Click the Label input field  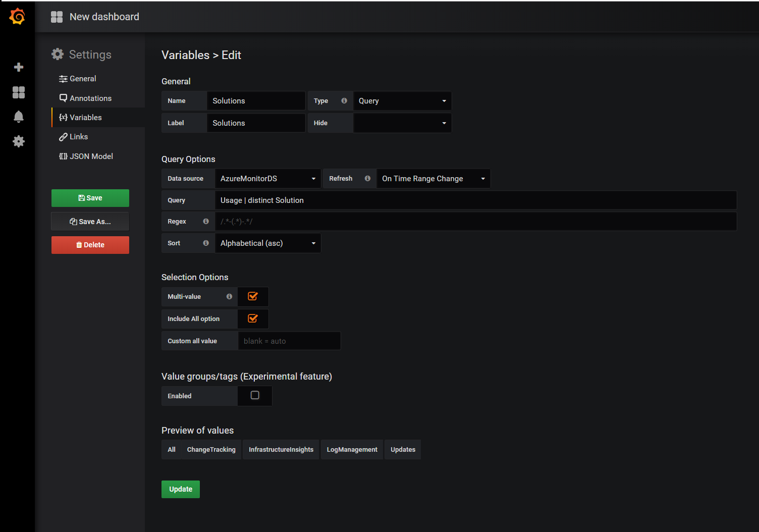click(x=256, y=123)
